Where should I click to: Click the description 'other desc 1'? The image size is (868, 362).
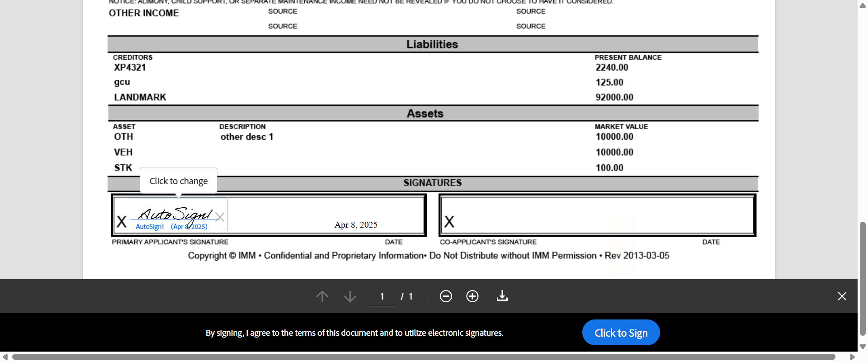pyautogui.click(x=247, y=137)
